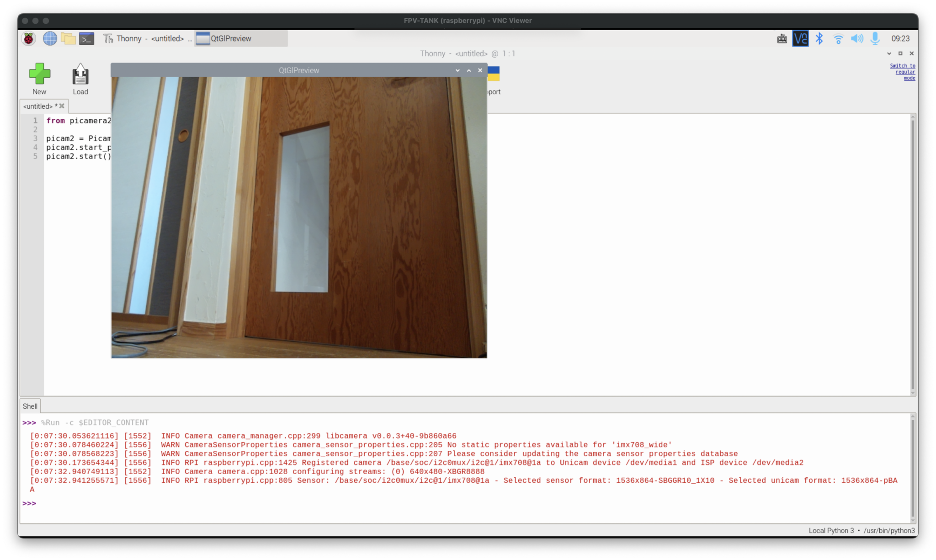Collapse the Thonny window with the chevron
Screen dimensions: 936x560
(x=889, y=53)
